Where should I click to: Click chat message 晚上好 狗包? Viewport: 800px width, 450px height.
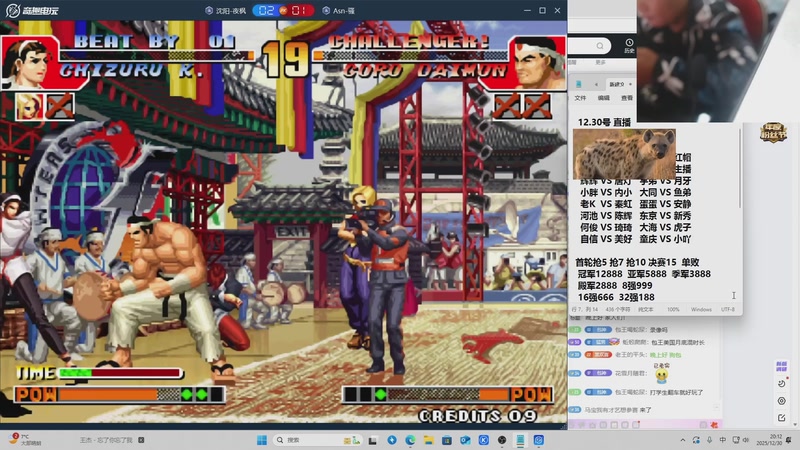tap(665, 355)
